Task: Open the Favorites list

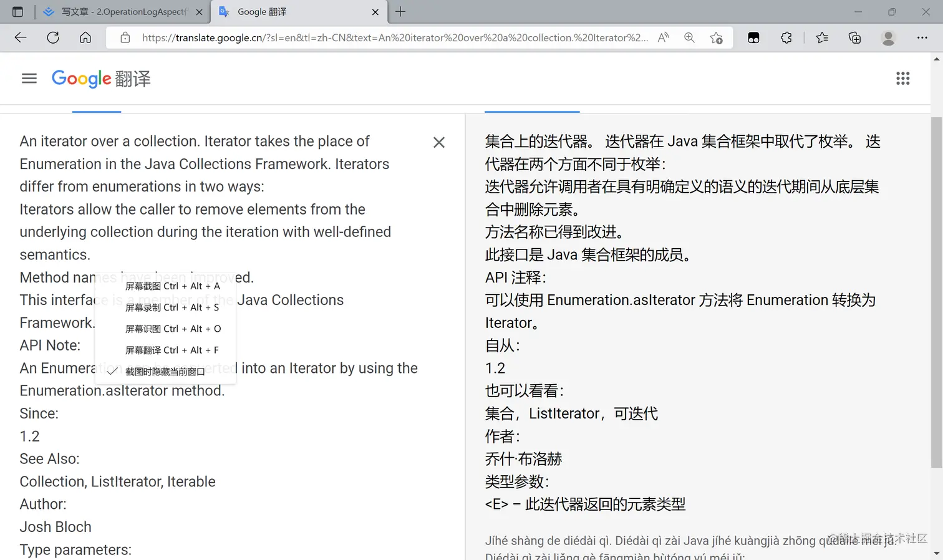Action: coord(822,37)
